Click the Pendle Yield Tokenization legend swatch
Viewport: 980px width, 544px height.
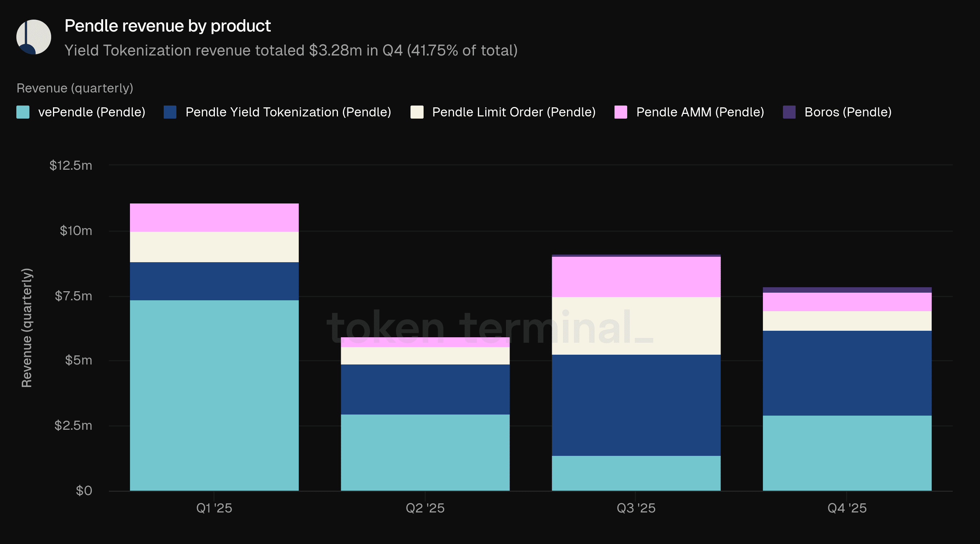point(170,112)
